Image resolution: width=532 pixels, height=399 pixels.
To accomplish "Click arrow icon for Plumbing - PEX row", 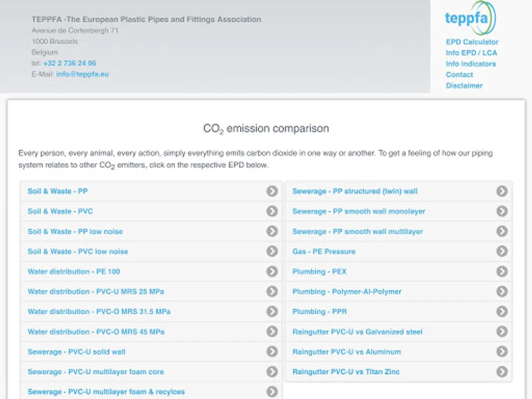I will pyautogui.click(x=501, y=271).
